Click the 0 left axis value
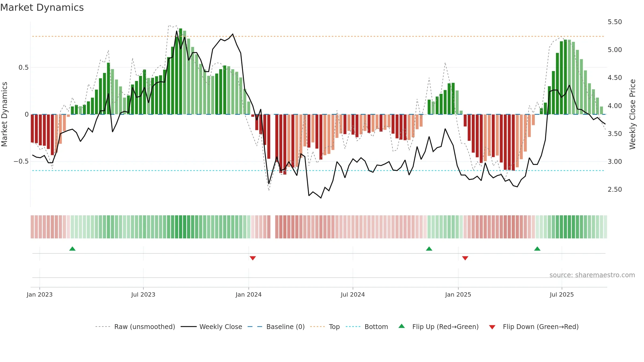 click(x=27, y=114)
